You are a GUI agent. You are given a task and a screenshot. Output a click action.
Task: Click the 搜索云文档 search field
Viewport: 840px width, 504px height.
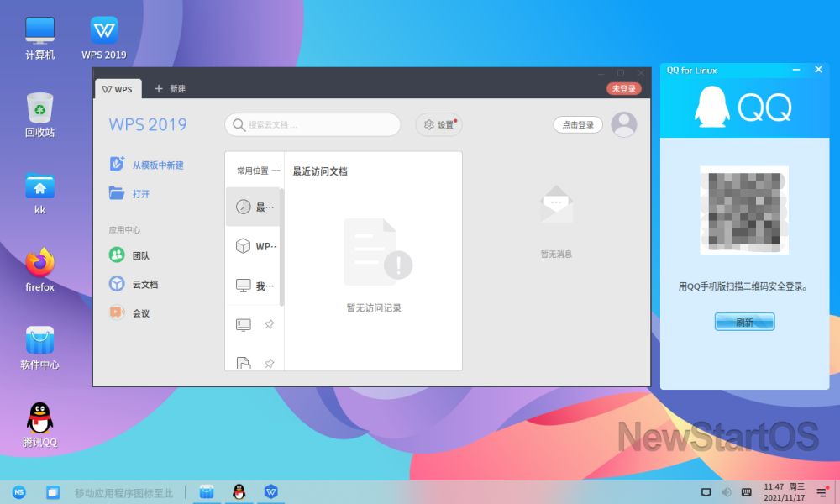pyautogui.click(x=312, y=124)
